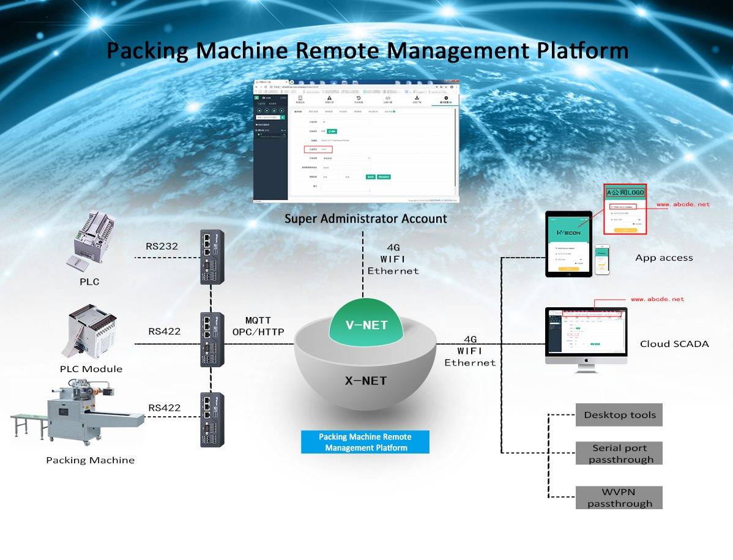Select the Serial port passthrough box
Screen dimensions: 733x560
619,454
